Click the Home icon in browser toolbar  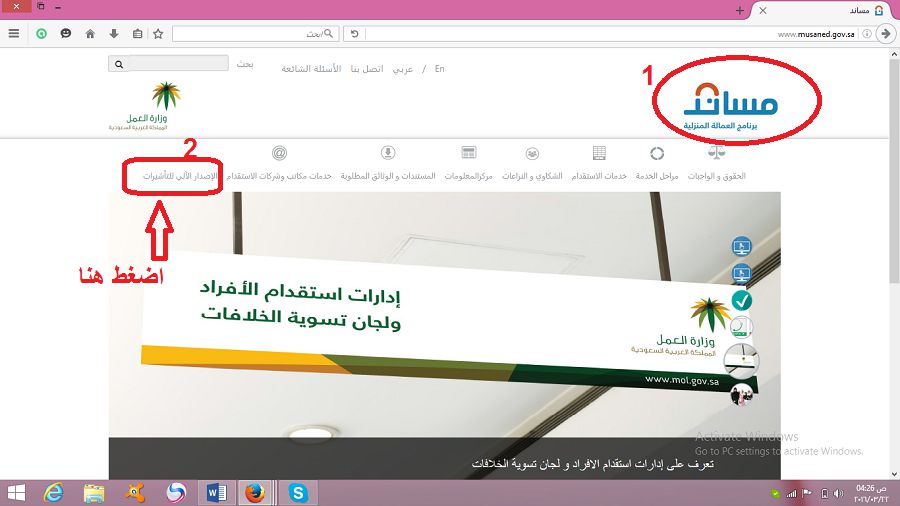pos(90,33)
